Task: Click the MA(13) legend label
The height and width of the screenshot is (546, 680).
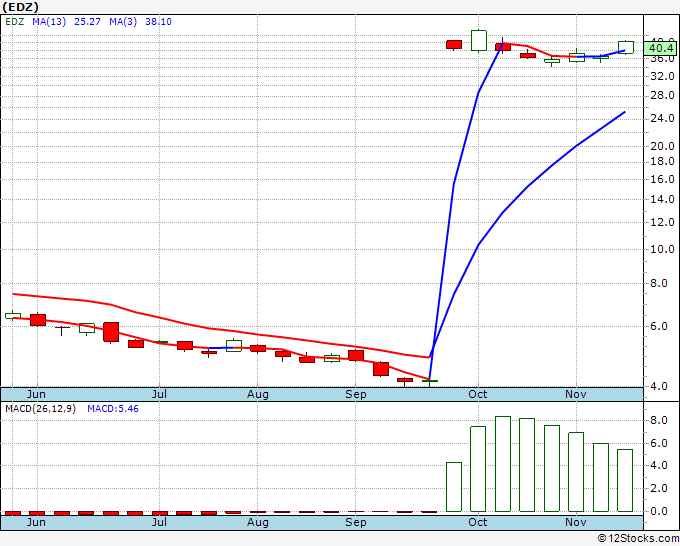Action: [49, 21]
